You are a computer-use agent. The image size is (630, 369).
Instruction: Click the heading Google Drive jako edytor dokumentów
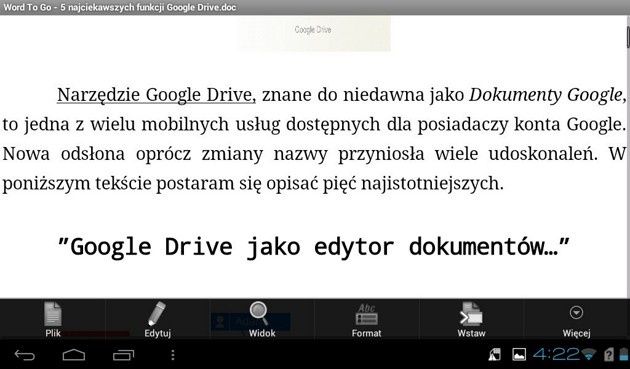314,246
